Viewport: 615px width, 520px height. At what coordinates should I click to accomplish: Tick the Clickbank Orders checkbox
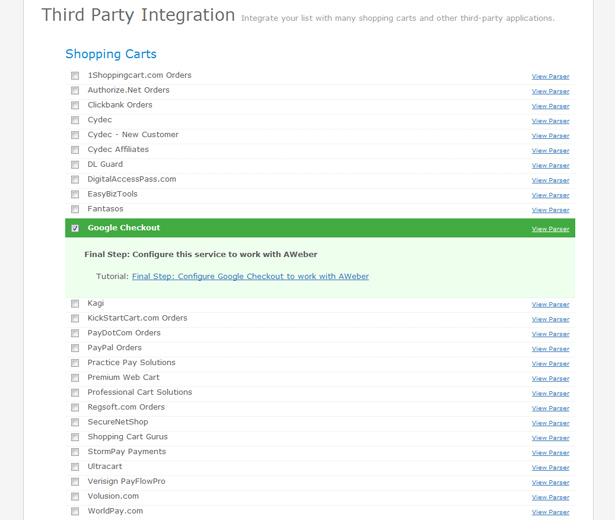pos(75,105)
